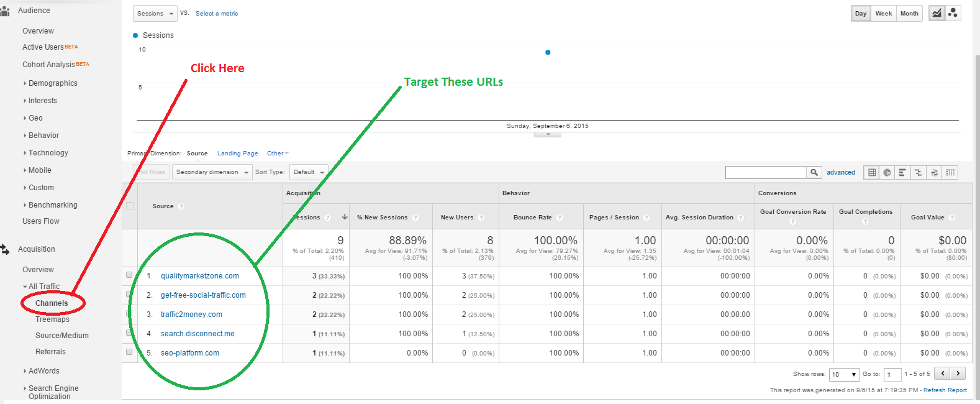Open the seo-platform.com source link
This screenshot has width=980, height=404.
(x=190, y=353)
